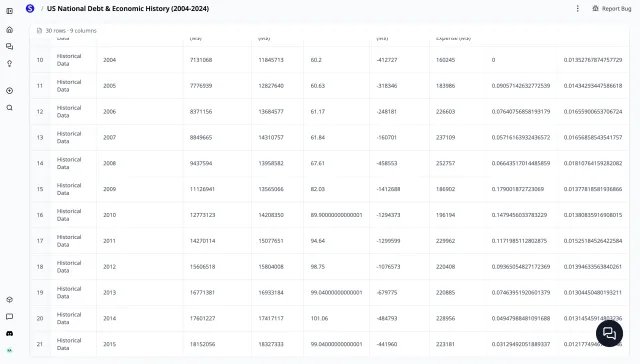Click the dataset title US National Debt
The height and width of the screenshot is (364, 640).
click(x=128, y=9)
